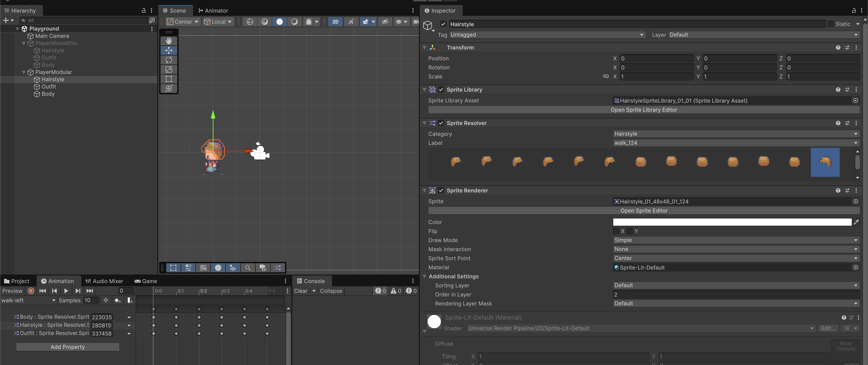The width and height of the screenshot is (868, 365).
Task: Click the add keyframe icon in Animation
Action: (x=117, y=300)
